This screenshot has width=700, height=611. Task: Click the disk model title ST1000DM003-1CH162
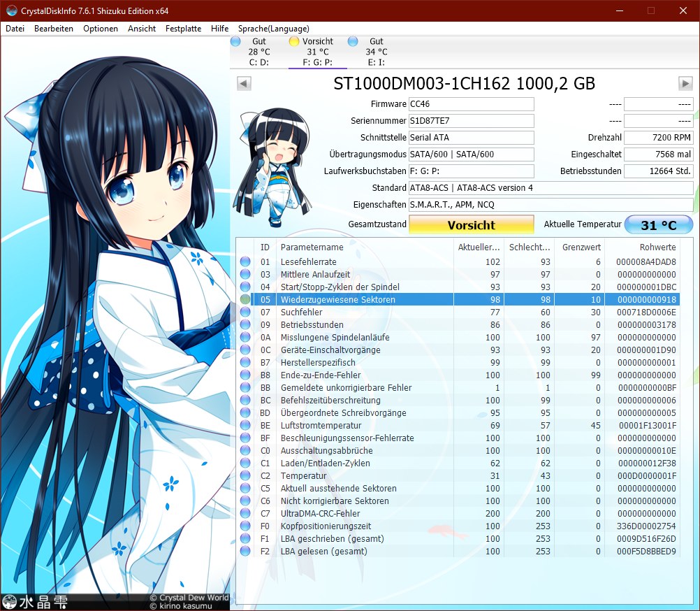465,83
